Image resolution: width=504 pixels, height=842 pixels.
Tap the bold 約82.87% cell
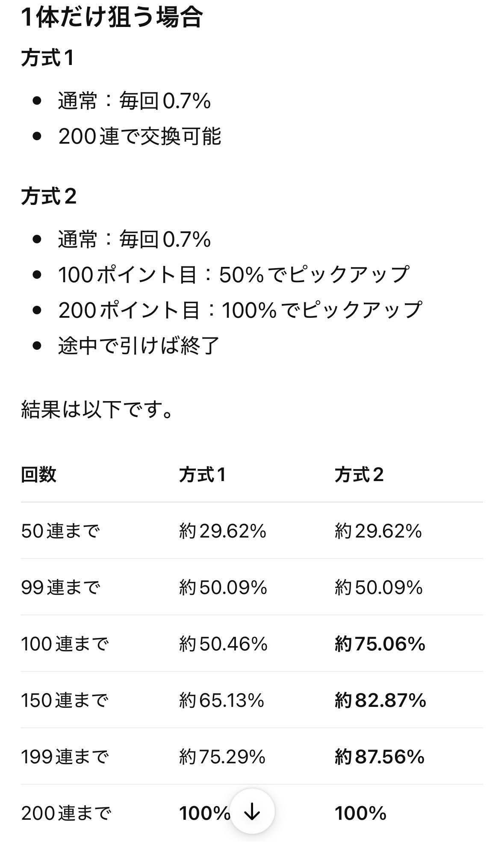[380, 700]
